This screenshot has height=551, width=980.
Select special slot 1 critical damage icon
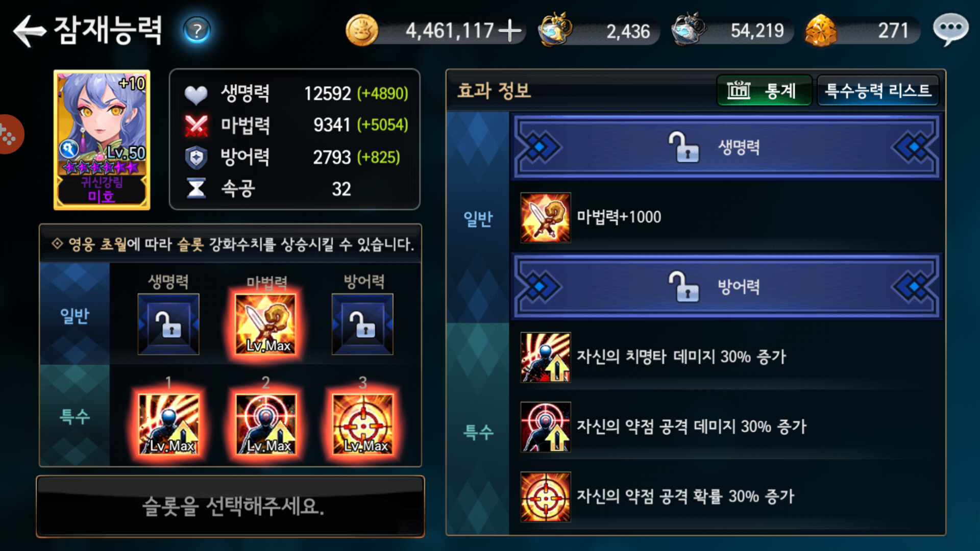(x=168, y=424)
